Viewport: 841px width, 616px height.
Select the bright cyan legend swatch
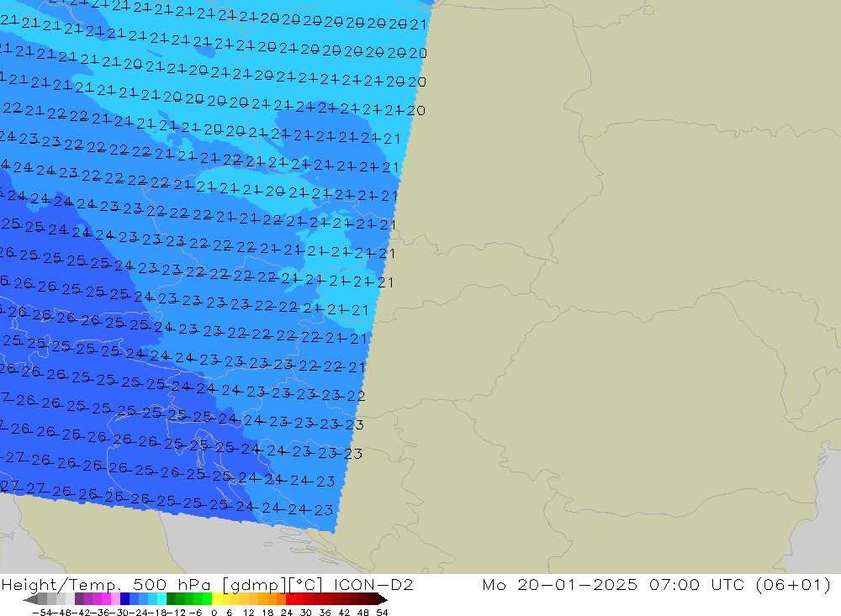161,599
